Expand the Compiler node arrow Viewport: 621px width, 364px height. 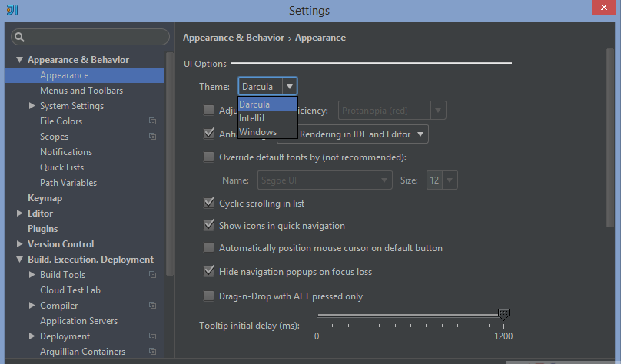(x=32, y=305)
